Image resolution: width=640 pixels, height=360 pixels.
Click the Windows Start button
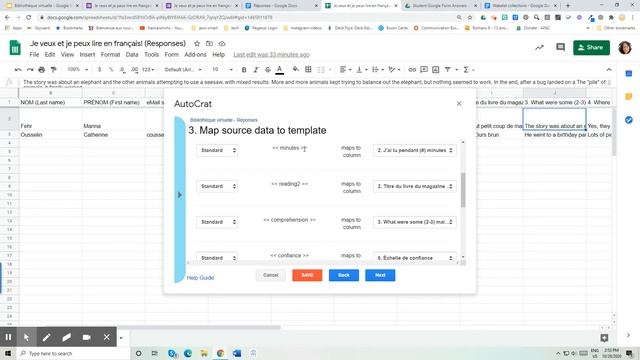[8, 353]
